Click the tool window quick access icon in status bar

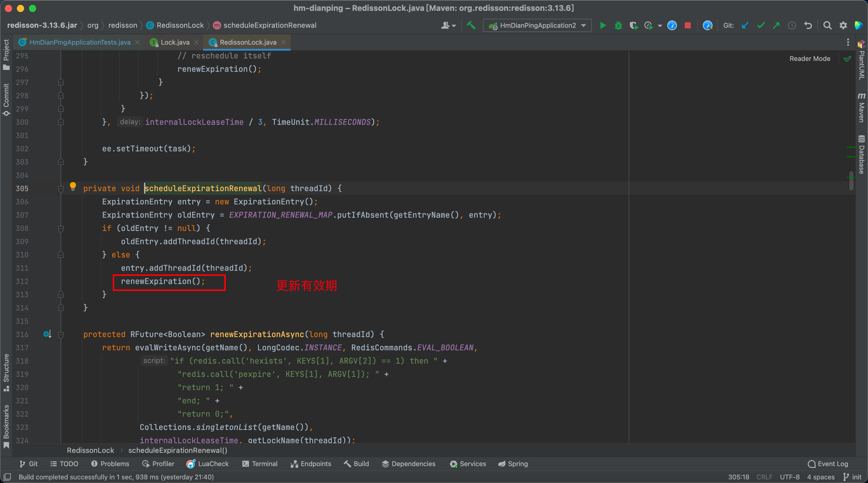[7, 477]
